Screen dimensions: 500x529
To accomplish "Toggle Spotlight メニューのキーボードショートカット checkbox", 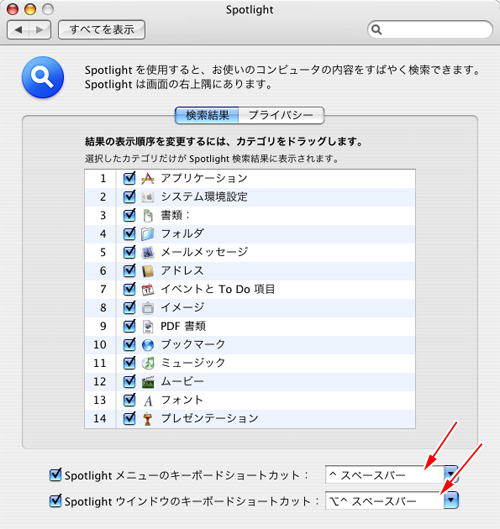I will [55, 475].
